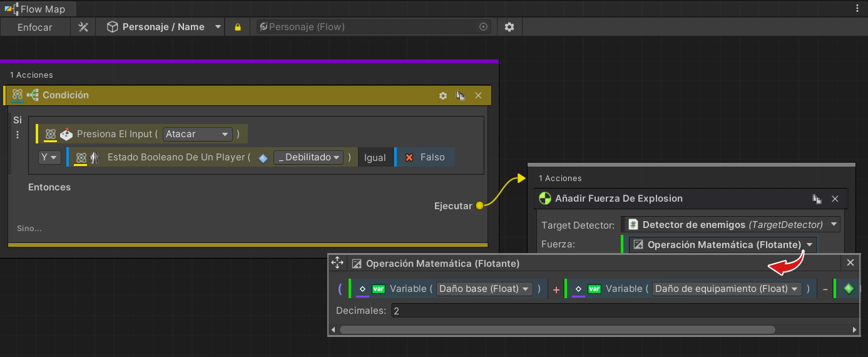Viewport: 868px width, 357px height.
Task: Open the three-dot window options menu
Action: coord(857,8)
